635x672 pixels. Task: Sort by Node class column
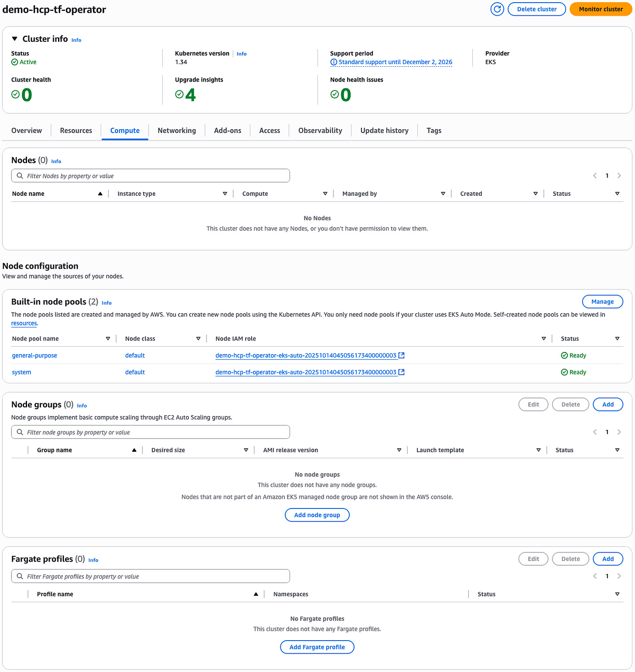[198, 338]
